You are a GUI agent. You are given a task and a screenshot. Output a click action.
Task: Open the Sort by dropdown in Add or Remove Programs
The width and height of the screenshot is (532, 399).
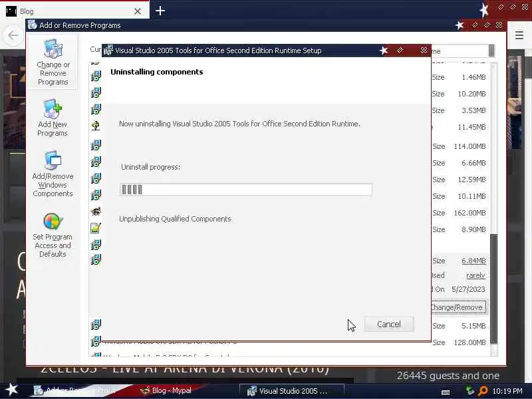coord(491,51)
